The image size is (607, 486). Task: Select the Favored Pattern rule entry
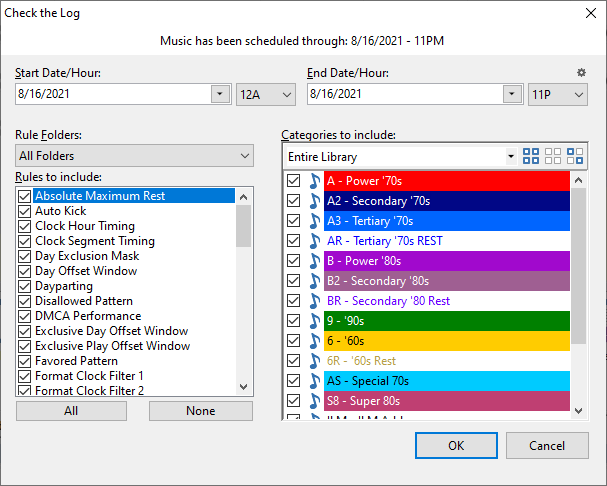coord(76,361)
